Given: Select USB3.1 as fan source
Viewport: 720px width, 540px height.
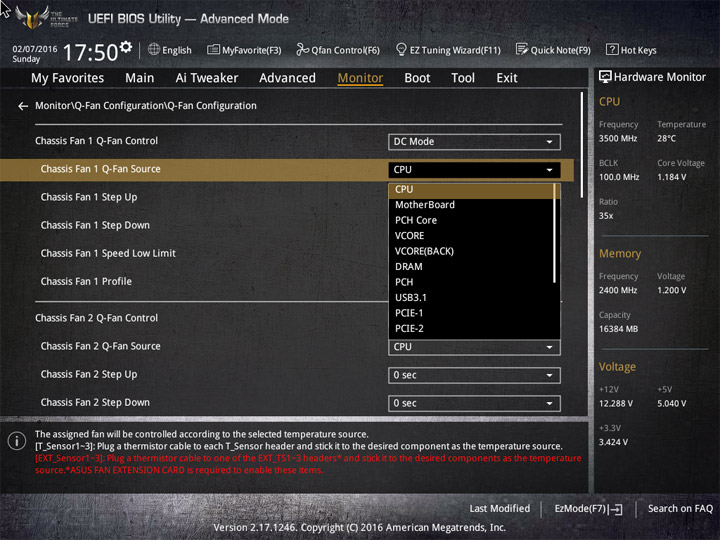Looking at the screenshot, I should 471,298.
